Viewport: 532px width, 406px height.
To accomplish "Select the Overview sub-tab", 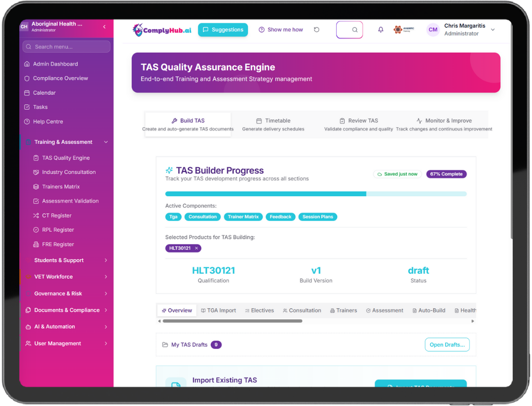I will (177, 310).
